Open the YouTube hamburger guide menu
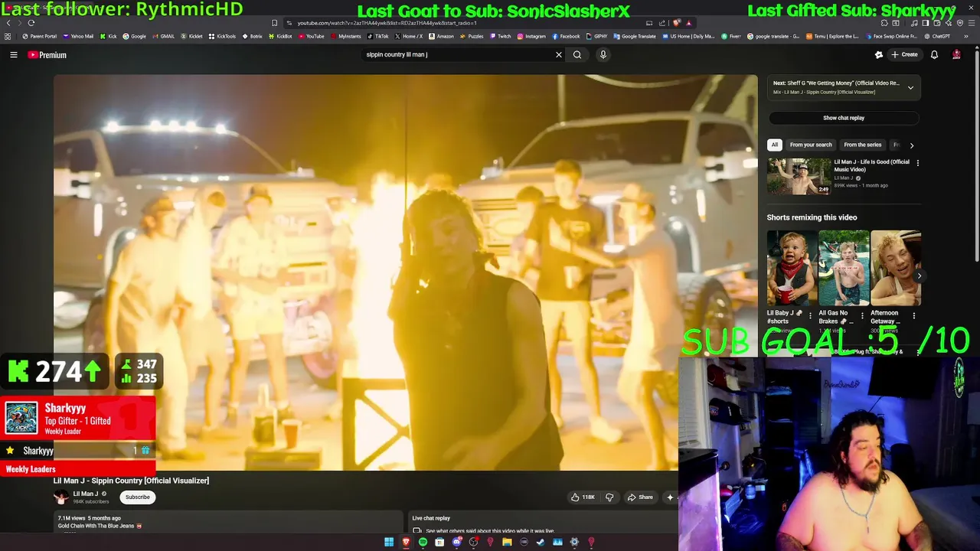 (x=13, y=54)
